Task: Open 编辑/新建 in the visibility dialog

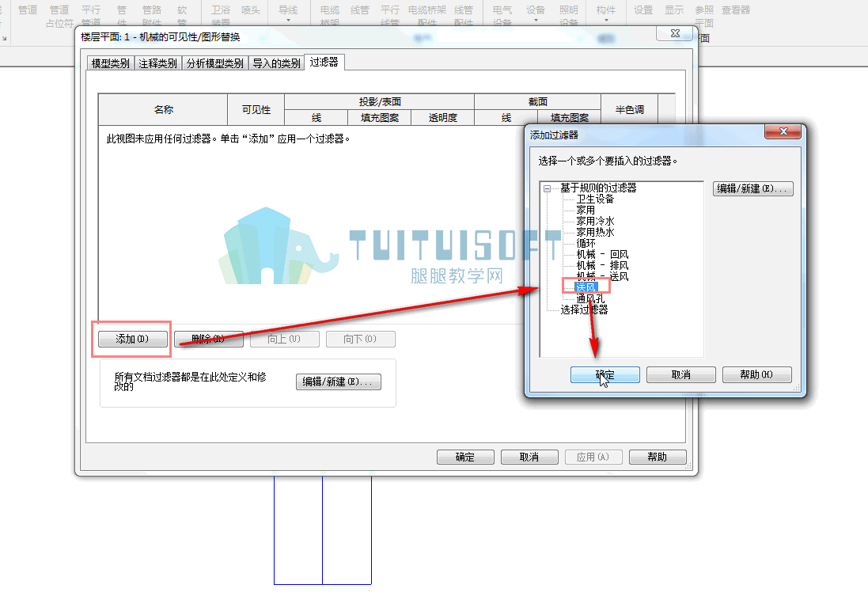Action: [338, 382]
